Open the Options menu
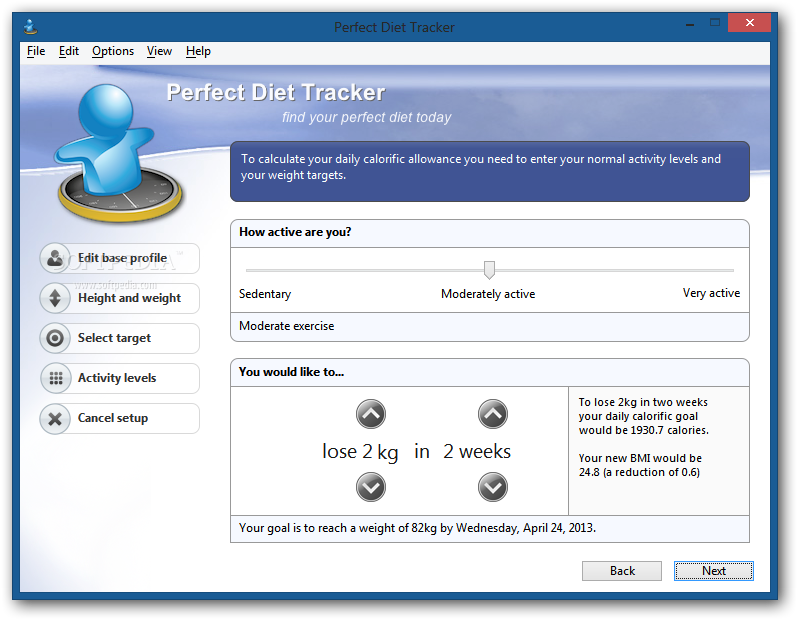The height and width of the screenshot is (620, 798). point(113,51)
